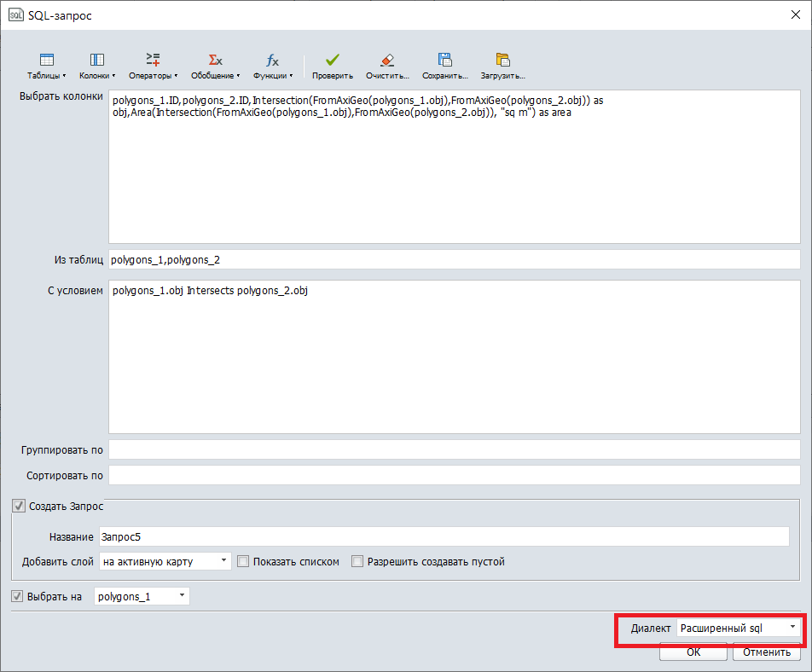This screenshot has width=812, height=672.
Task: Click the Сохранить save icon
Action: click(444, 61)
